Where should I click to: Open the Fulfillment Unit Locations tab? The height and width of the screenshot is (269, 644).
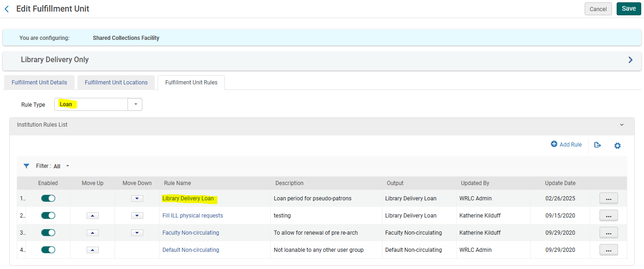pyautogui.click(x=116, y=82)
